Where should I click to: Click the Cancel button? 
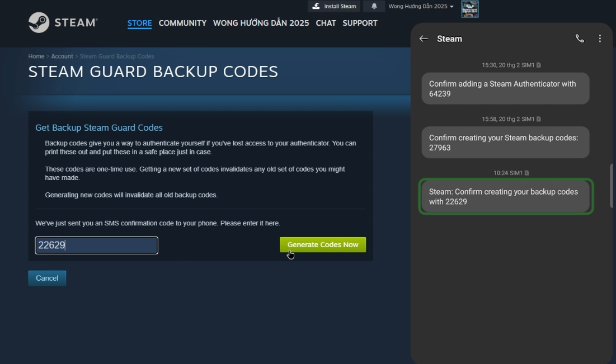pos(47,278)
